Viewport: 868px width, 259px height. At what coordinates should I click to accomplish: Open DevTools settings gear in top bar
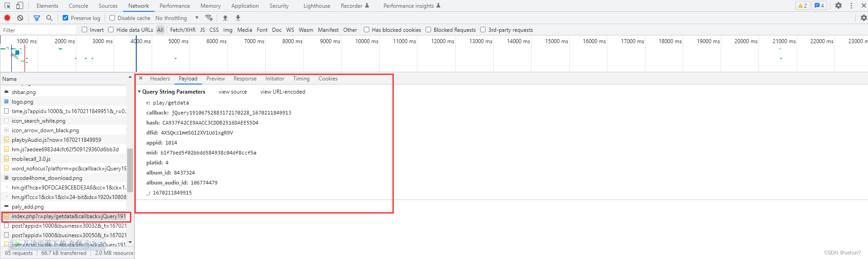(838, 5)
